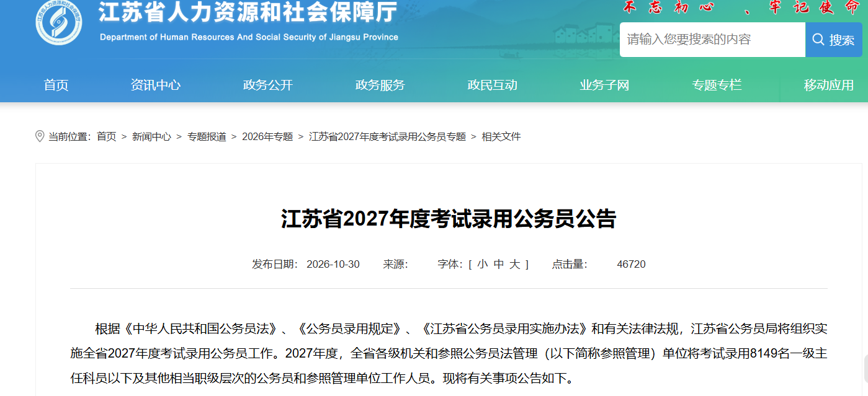Click the magnifier icon in the search button

(819, 40)
